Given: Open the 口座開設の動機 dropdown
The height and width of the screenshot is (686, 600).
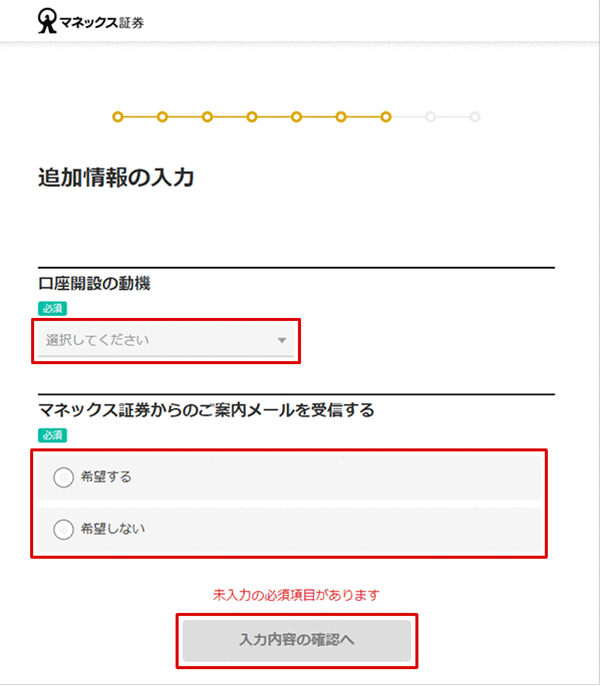Looking at the screenshot, I should (x=165, y=340).
